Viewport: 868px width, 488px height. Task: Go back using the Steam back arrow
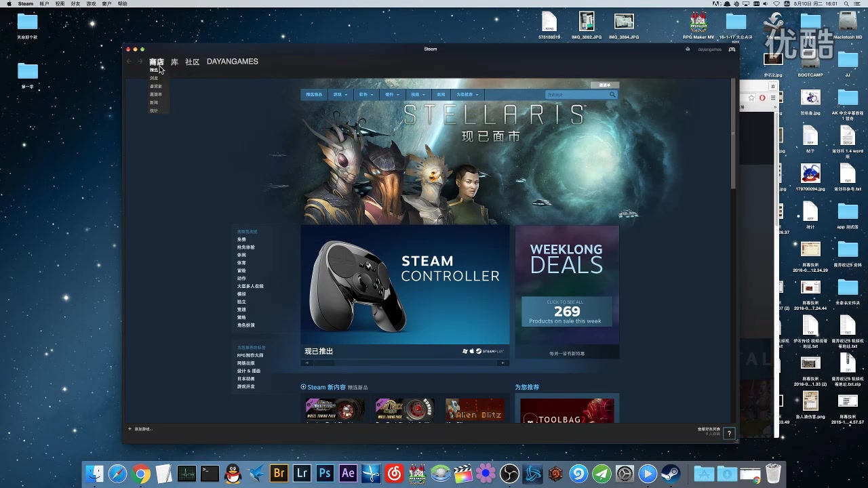(129, 62)
